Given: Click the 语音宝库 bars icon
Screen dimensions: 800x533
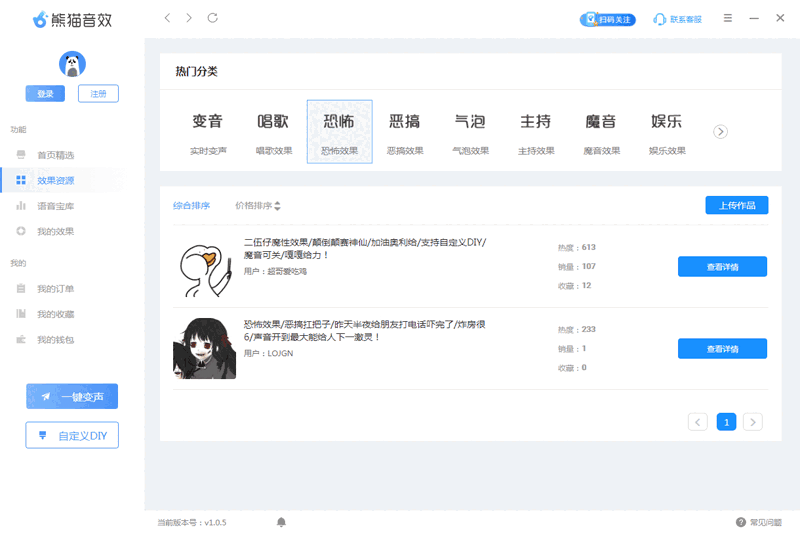Looking at the screenshot, I should click(x=21, y=206).
